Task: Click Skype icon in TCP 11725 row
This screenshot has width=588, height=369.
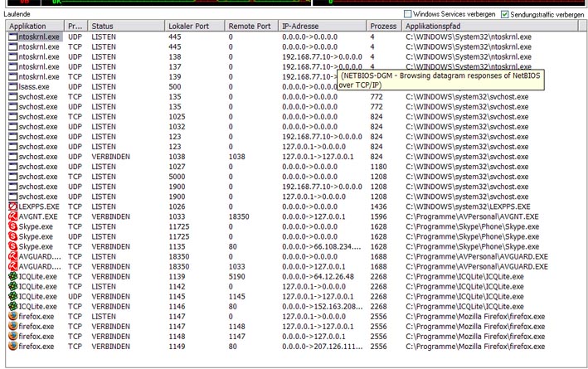Action: 12,226
